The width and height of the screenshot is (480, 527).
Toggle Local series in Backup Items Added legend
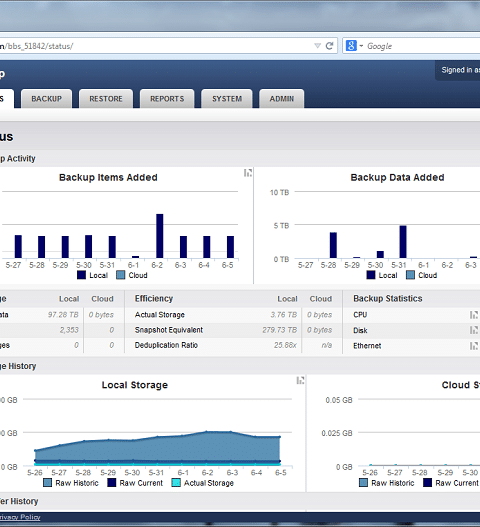92,275
